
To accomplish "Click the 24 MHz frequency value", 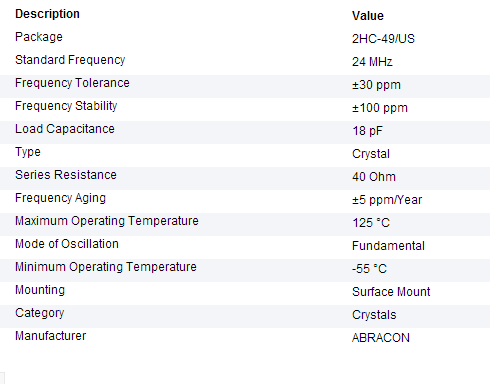I will pos(372,62).
